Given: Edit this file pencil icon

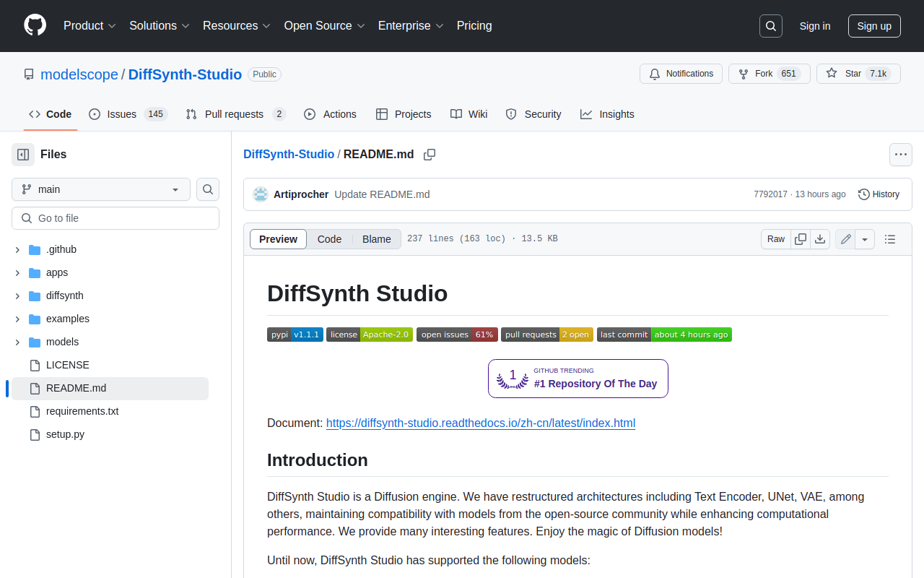Looking at the screenshot, I should 845,239.
